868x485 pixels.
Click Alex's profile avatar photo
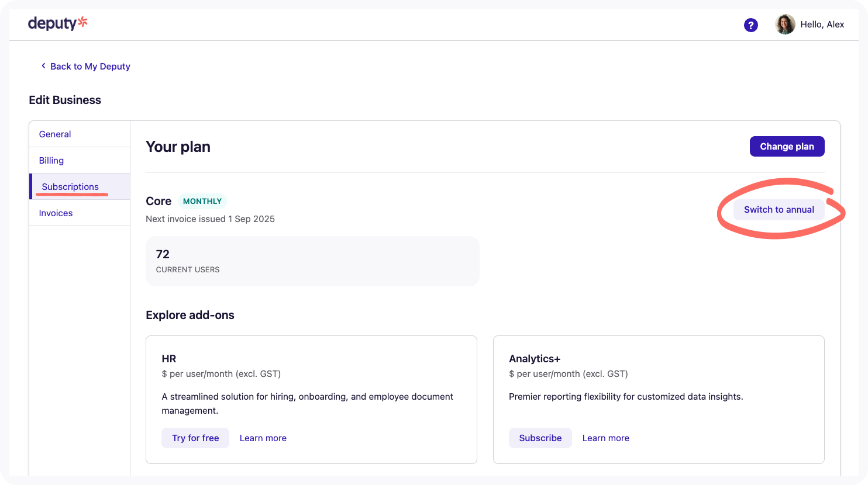[784, 25]
